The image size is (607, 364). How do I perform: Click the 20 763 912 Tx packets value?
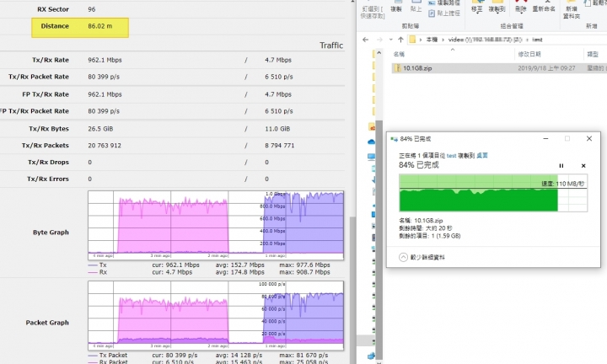pos(105,146)
